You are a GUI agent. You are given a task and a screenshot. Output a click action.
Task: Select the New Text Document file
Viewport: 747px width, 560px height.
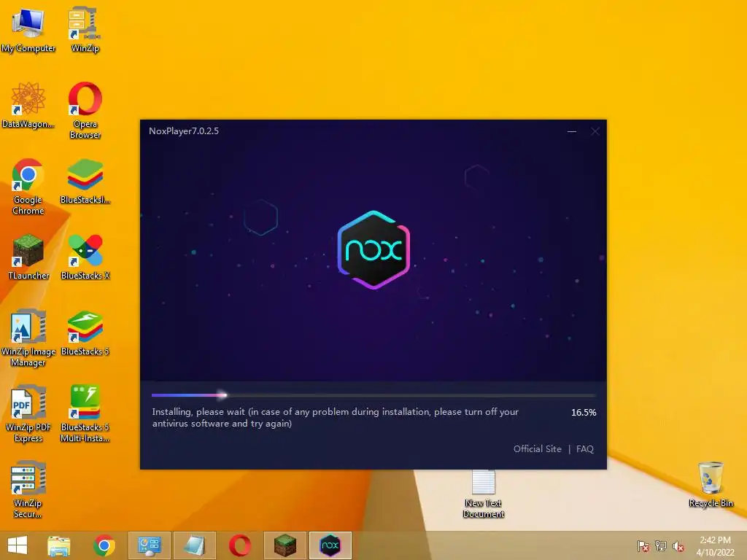tap(483, 494)
